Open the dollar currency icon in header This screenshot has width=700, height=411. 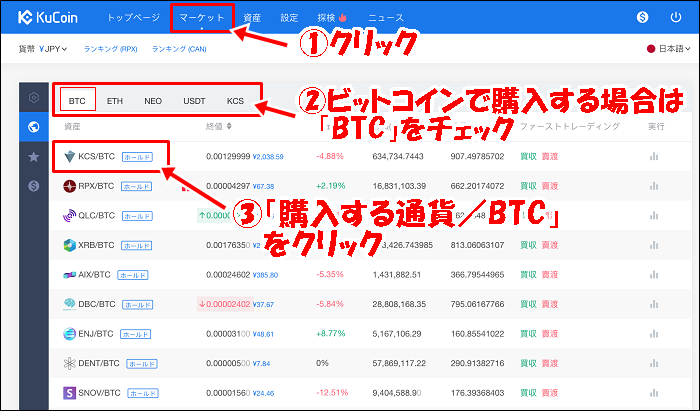pos(642,17)
